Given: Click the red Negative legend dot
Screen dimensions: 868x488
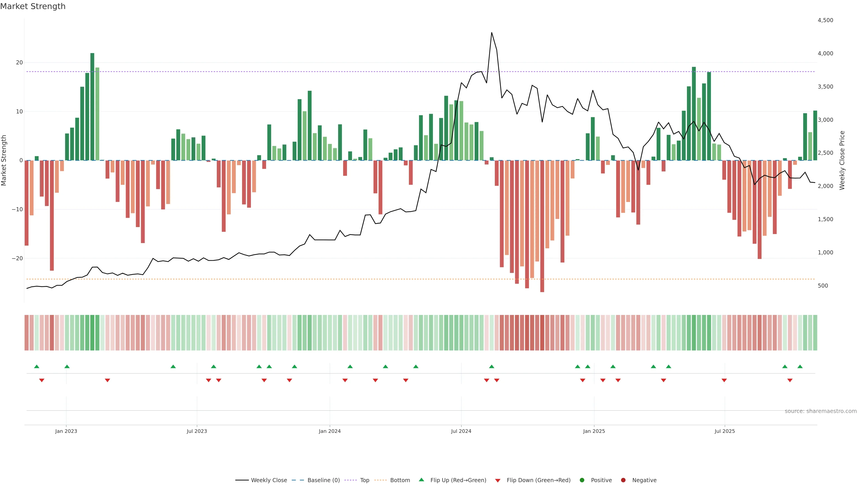Looking at the screenshot, I should [x=623, y=480].
